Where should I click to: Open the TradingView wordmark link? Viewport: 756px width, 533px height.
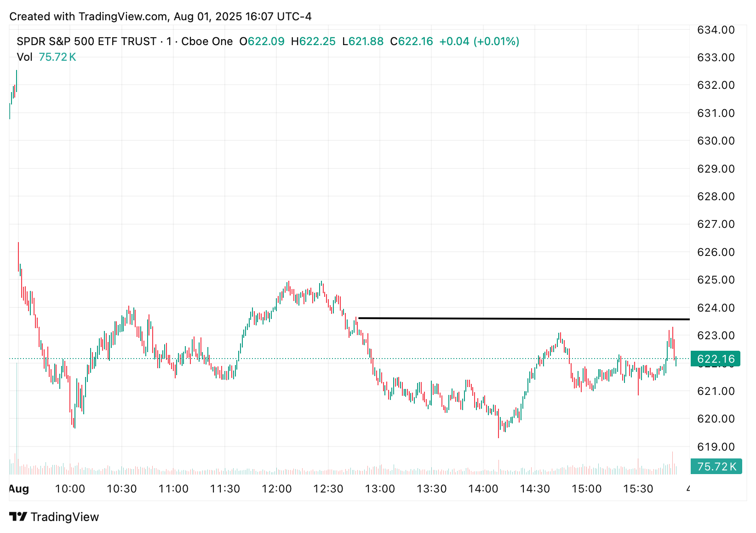coord(65,517)
